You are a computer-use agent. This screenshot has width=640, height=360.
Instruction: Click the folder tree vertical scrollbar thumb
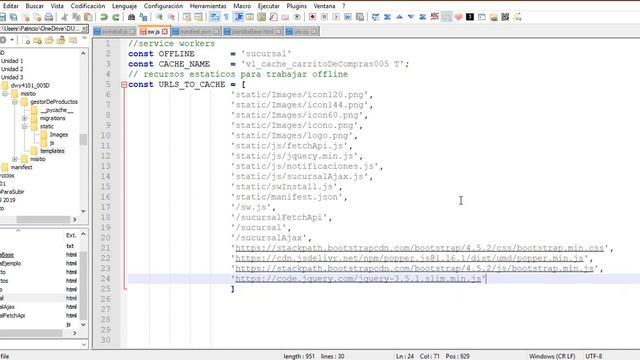83,140
